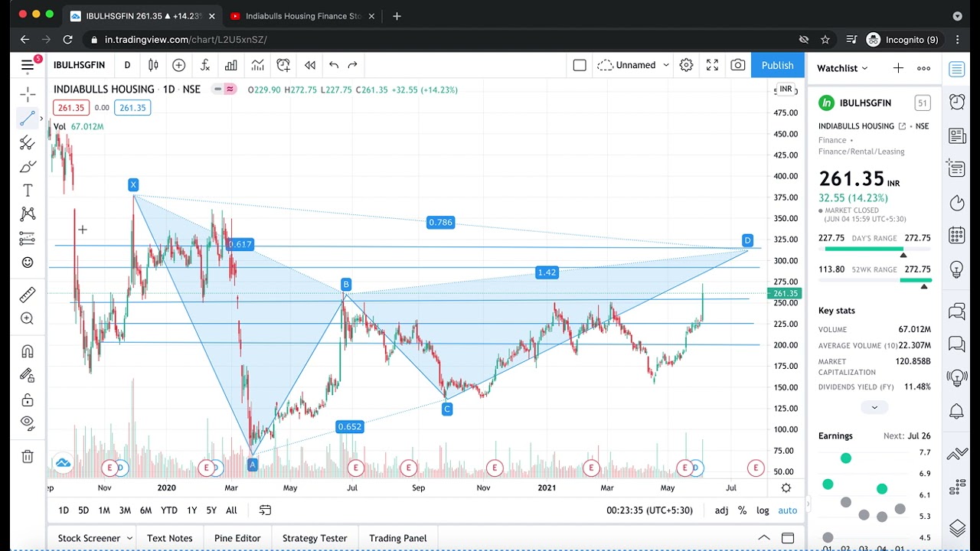The image size is (980, 551).
Task: Start bar replay
Action: [x=310, y=65]
